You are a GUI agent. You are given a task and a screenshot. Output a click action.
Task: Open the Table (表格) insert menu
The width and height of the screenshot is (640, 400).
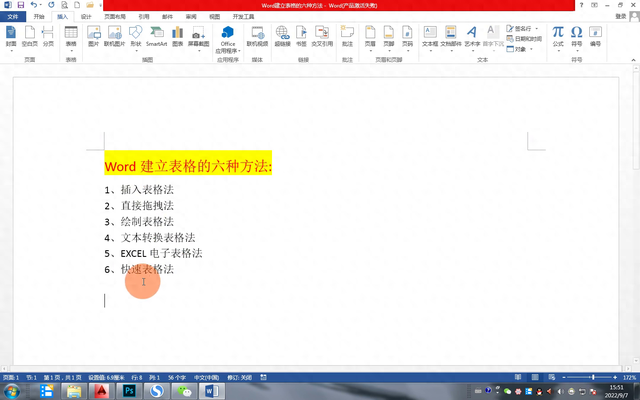[71, 38]
